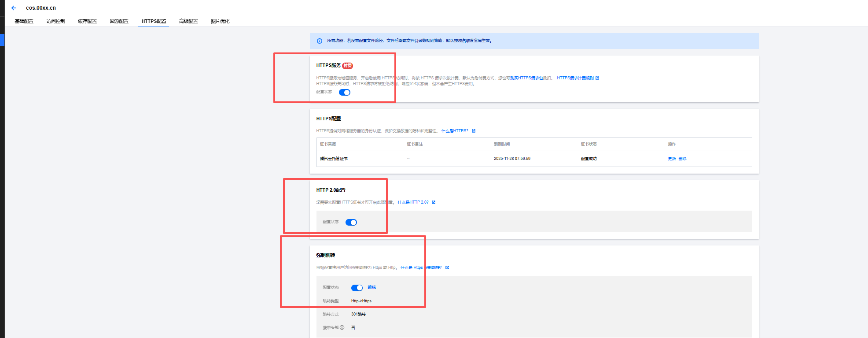The image size is (868, 338).
Task: Open the 基础配置 tab
Action: pos(24,21)
